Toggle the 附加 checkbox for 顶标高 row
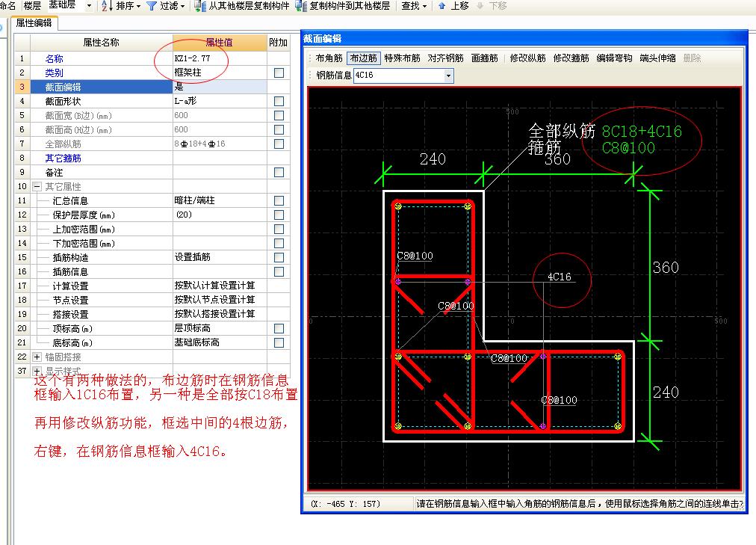The height and width of the screenshot is (545, 756). (x=279, y=328)
